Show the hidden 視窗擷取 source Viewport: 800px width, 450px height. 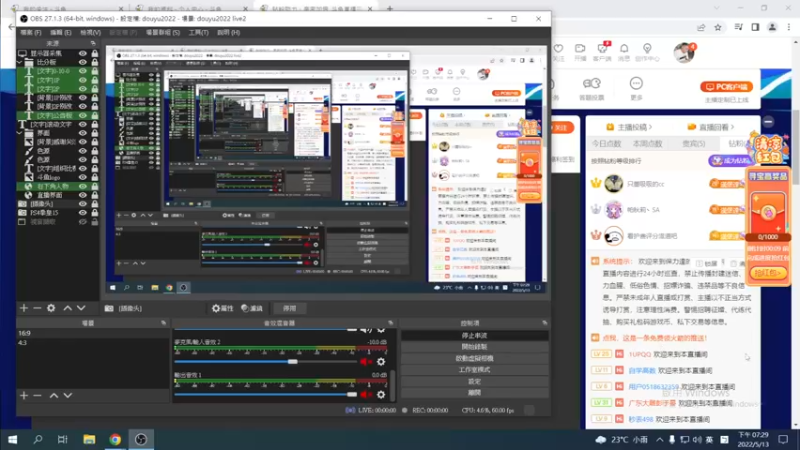pos(82,222)
